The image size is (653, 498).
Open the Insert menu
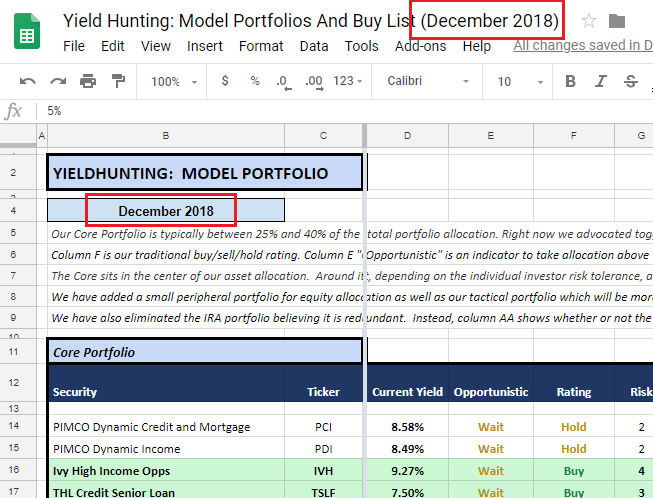pyautogui.click(x=204, y=46)
